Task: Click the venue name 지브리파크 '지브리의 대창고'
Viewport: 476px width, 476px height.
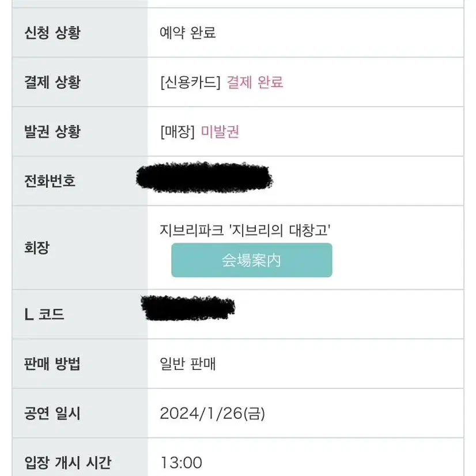Action: point(245,230)
